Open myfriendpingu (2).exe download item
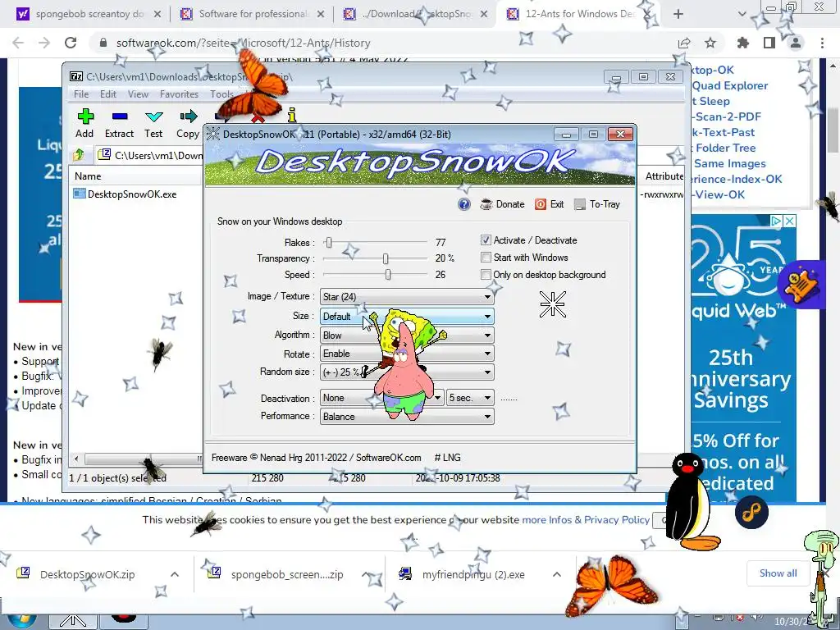The image size is (840, 630). (473, 574)
